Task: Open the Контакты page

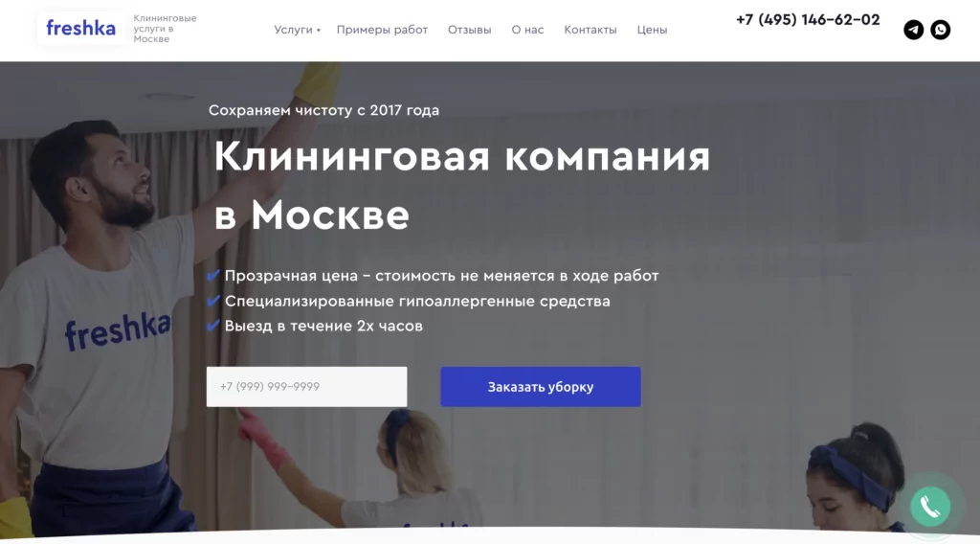Action: [590, 30]
